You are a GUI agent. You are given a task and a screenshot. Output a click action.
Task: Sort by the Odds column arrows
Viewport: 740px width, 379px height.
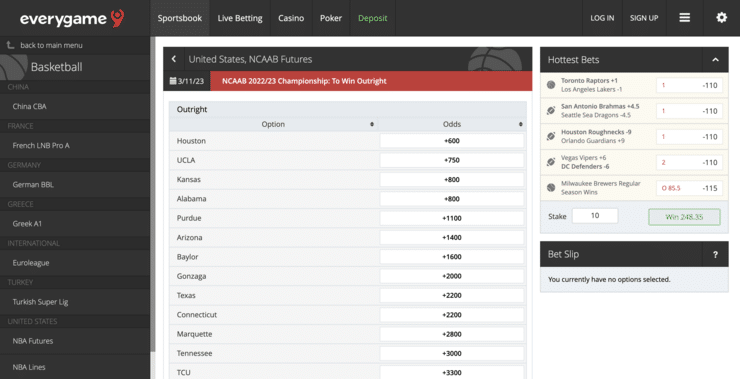point(521,124)
